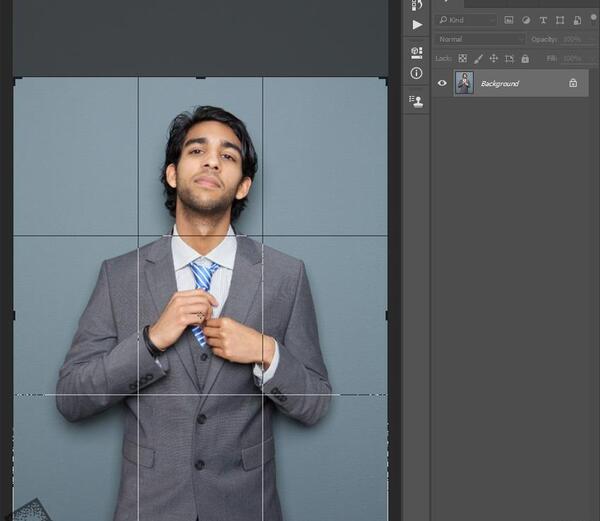Toggle lock image pixels brush icon

pos(478,59)
